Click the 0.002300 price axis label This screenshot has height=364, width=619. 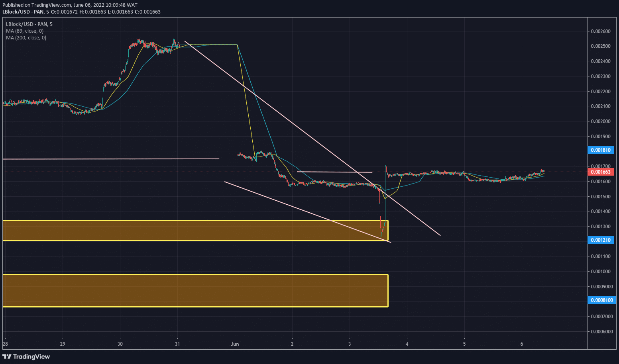click(600, 76)
